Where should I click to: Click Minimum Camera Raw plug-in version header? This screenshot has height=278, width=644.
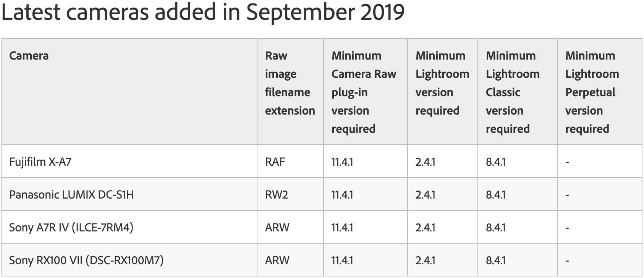(x=364, y=92)
